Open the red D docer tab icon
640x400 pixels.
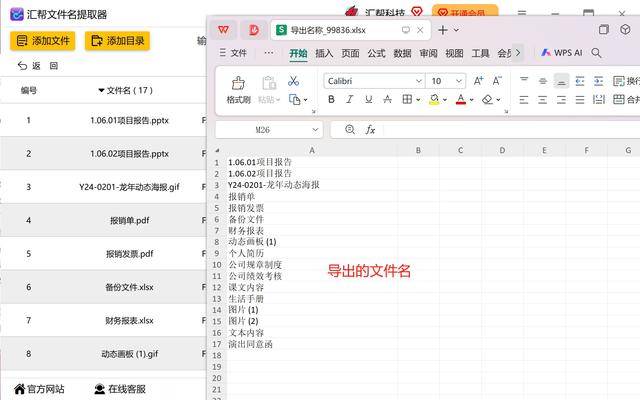[254, 30]
